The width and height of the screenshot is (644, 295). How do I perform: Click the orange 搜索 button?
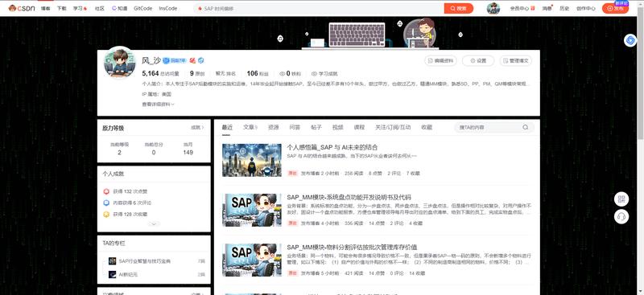(458, 8)
